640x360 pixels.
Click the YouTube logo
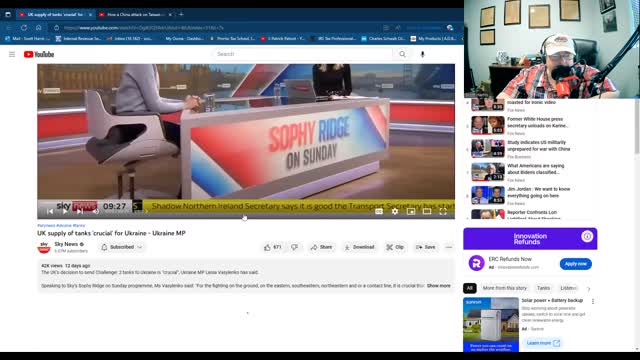[39, 54]
